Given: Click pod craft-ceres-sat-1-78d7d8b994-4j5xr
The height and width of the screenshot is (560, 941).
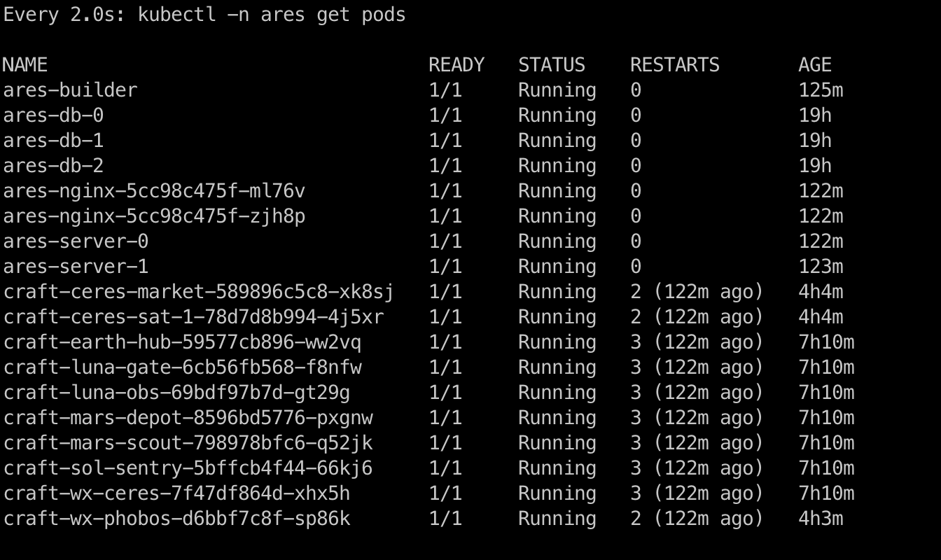Looking at the screenshot, I should (193, 317).
